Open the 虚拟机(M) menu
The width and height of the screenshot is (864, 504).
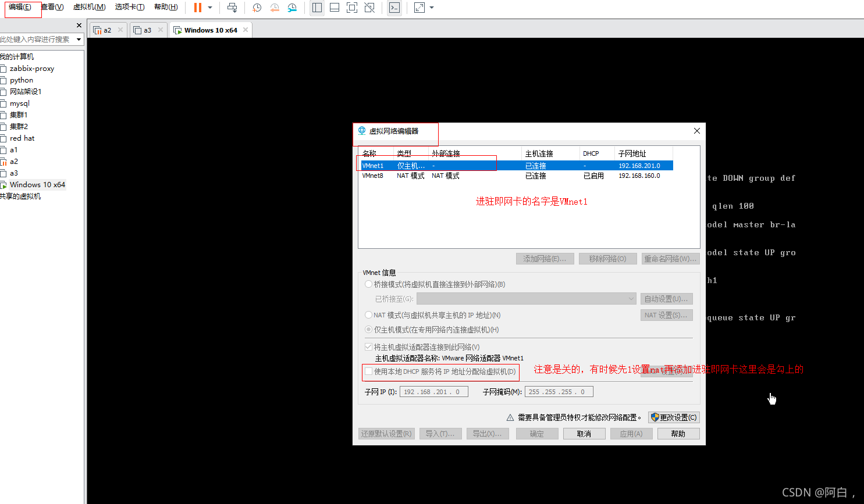[90, 7]
